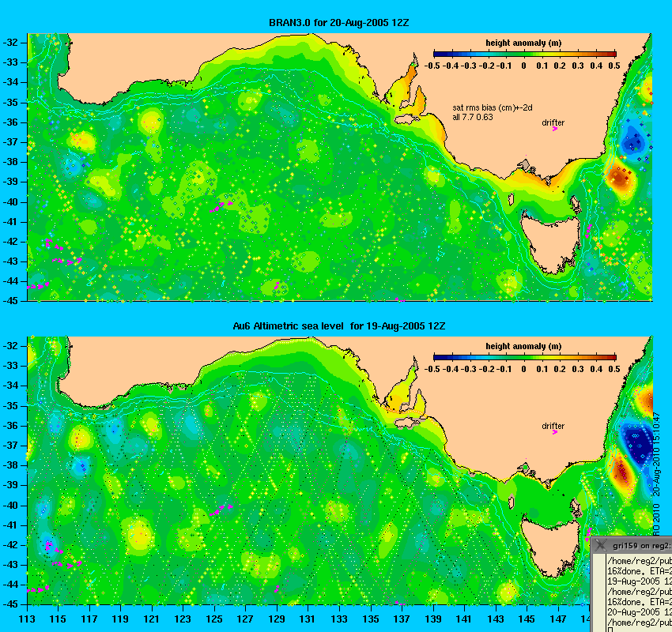Click the '145' longitude axis label

point(527,619)
